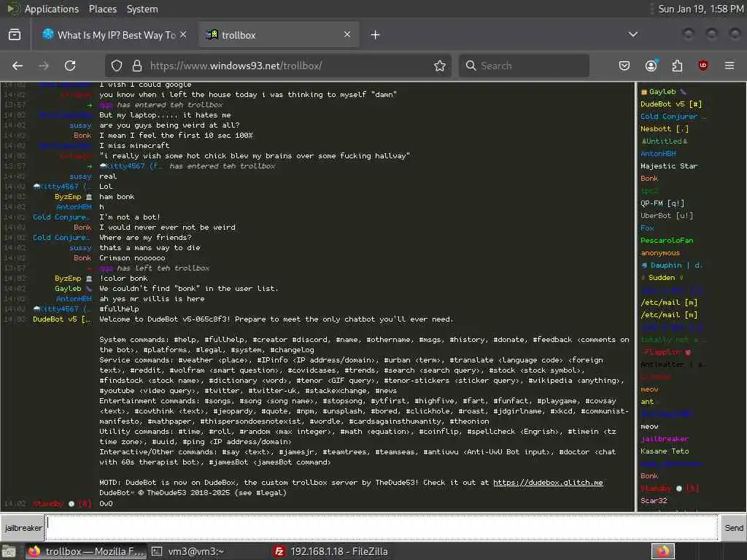Select Untitled in the user list
The width and height of the screenshot is (747, 560).
(664, 141)
